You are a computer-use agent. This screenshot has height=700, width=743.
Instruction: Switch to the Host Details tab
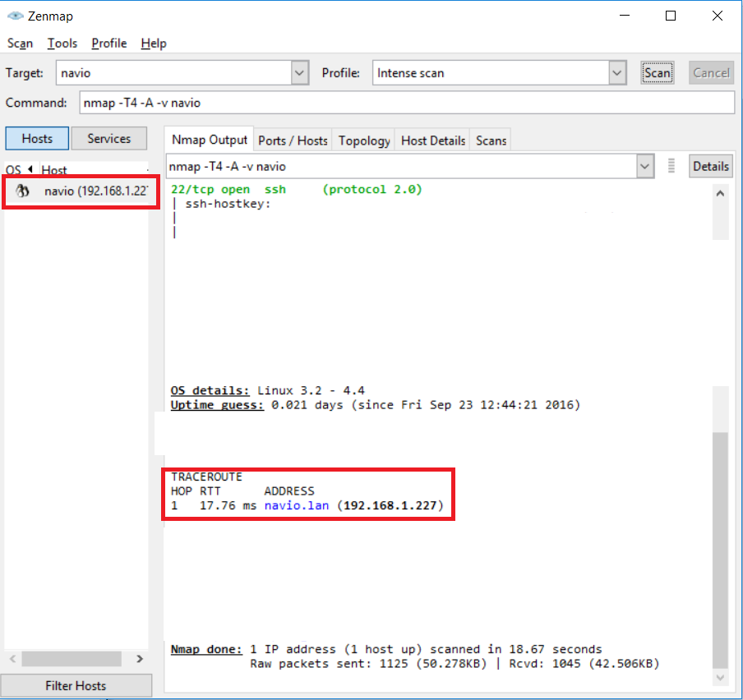click(433, 140)
